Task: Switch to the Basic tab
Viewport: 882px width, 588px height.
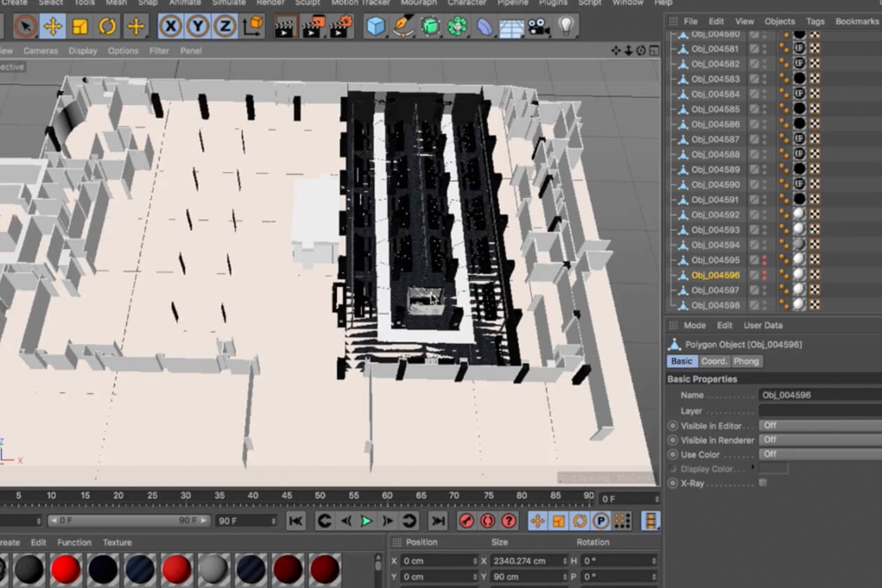Action: pyautogui.click(x=682, y=362)
